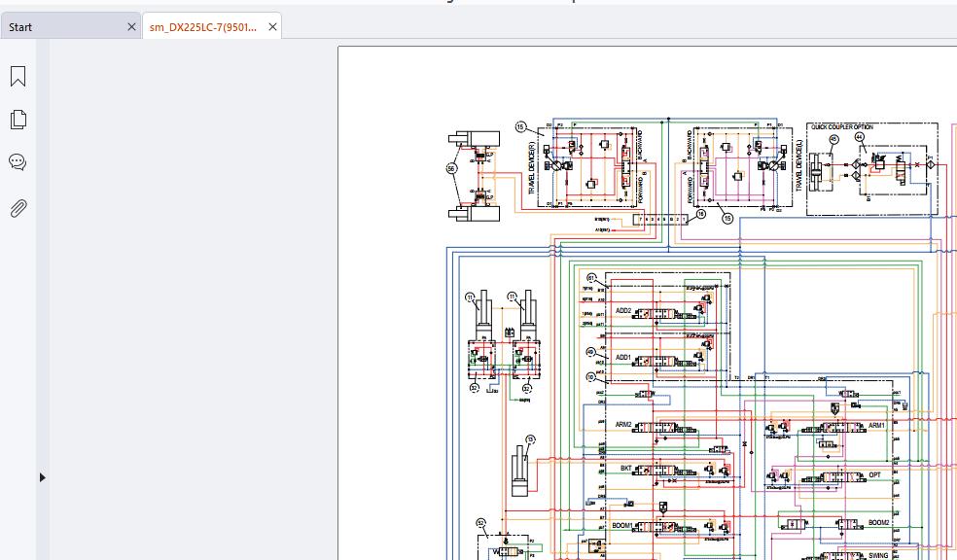The image size is (957, 560).
Task: Open the Bookmarks panel icon
Action: [x=18, y=76]
